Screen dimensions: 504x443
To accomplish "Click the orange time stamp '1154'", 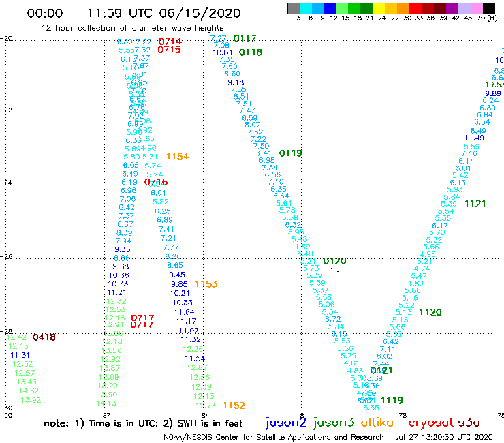I will click(178, 157).
